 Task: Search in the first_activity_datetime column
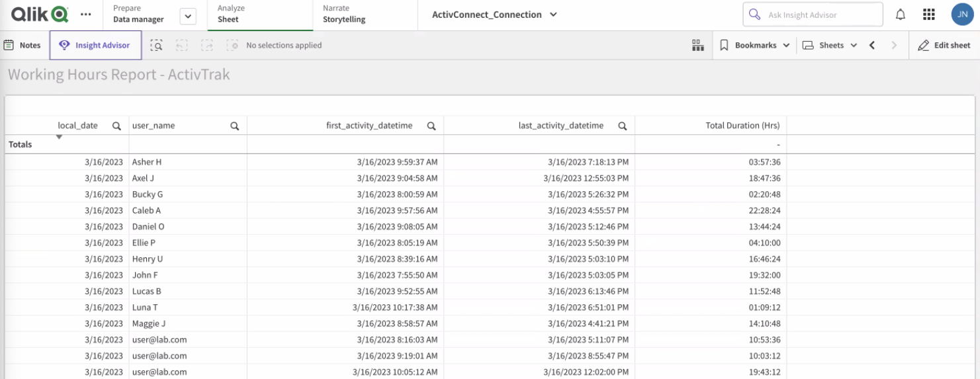tap(431, 126)
